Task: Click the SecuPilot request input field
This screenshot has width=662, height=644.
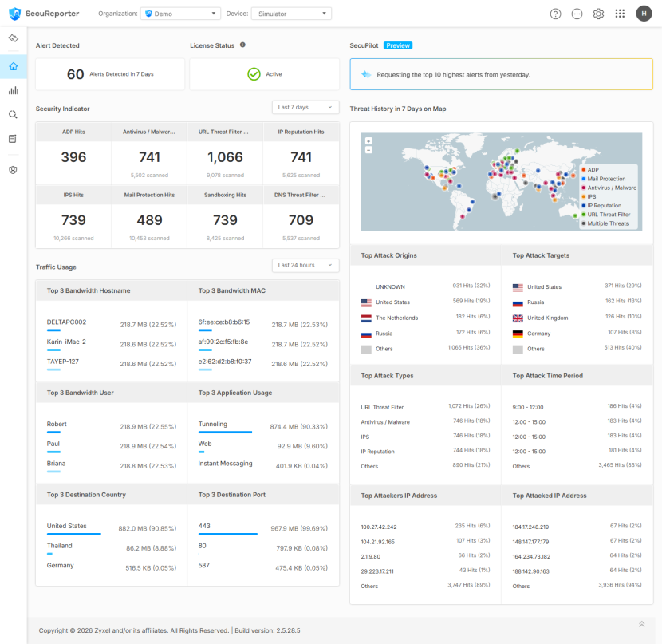Action: pyautogui.click(x=501, y=74)
